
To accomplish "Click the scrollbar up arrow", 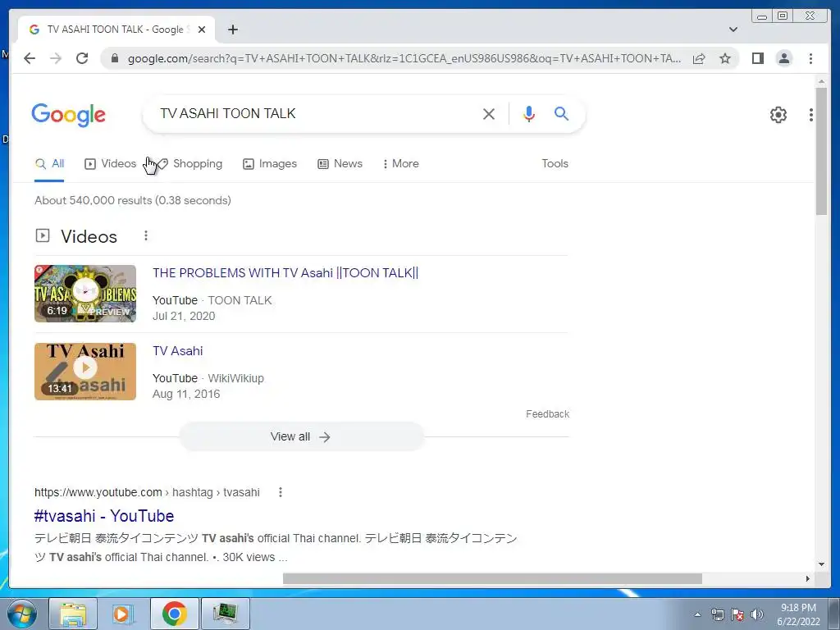I will click(821, 81).
